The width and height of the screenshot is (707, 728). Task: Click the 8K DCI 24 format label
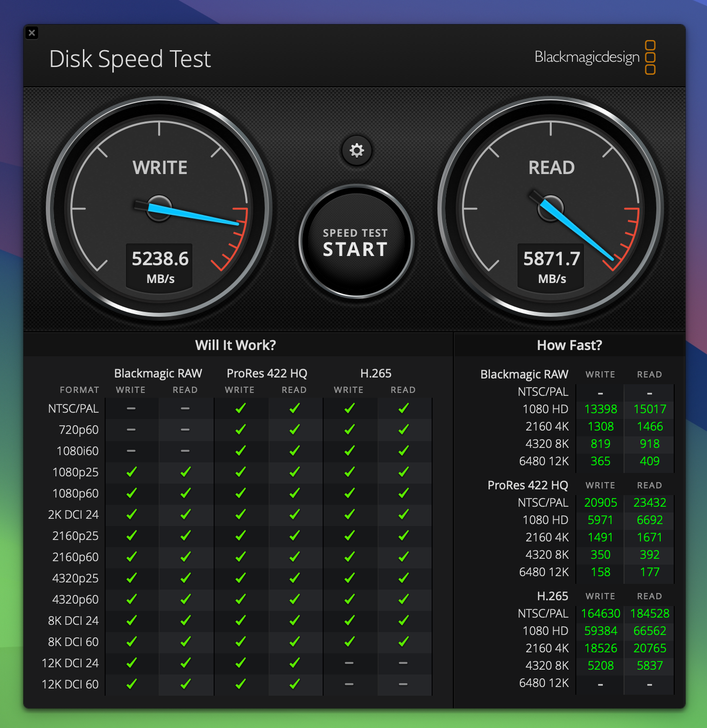(73, 620)
